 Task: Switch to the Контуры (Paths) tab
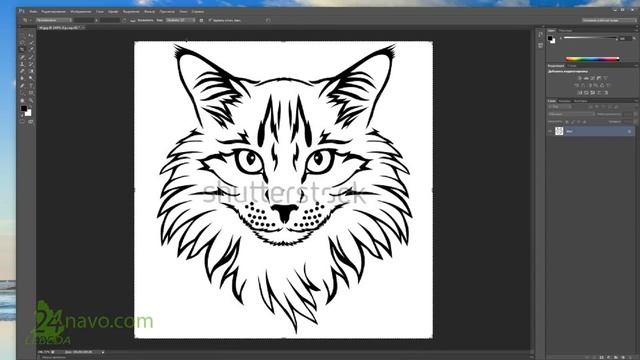580,101
